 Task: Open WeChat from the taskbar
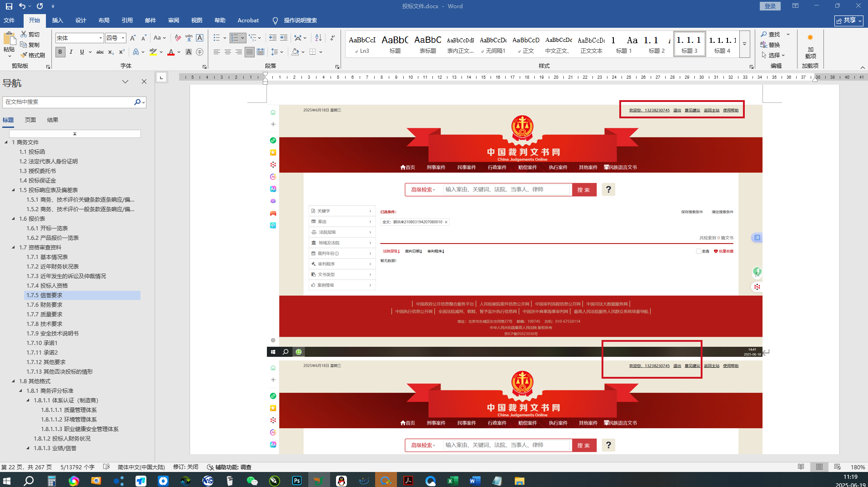tap(252, 481)
